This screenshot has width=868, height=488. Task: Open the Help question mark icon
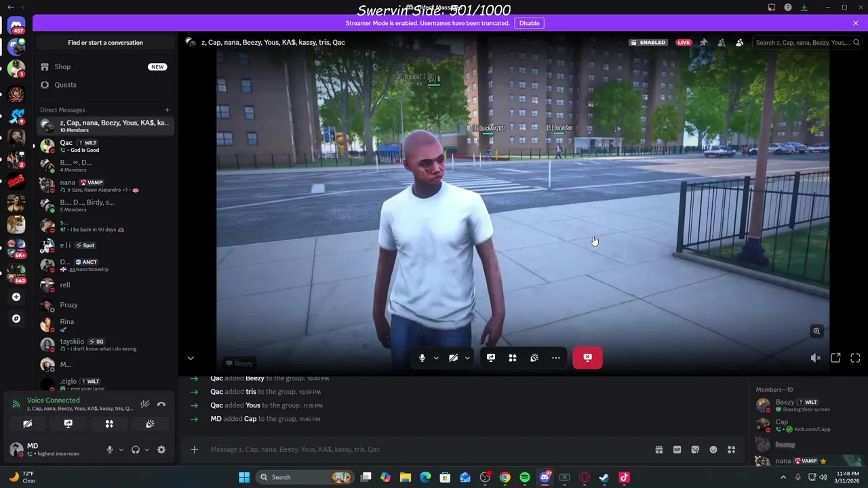click(x=787, y=7)
